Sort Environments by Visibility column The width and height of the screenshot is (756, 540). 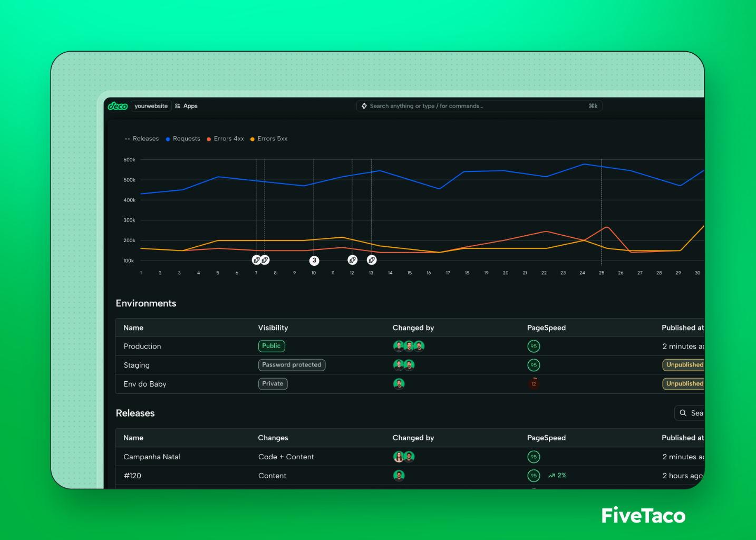(x=273, y=328)
